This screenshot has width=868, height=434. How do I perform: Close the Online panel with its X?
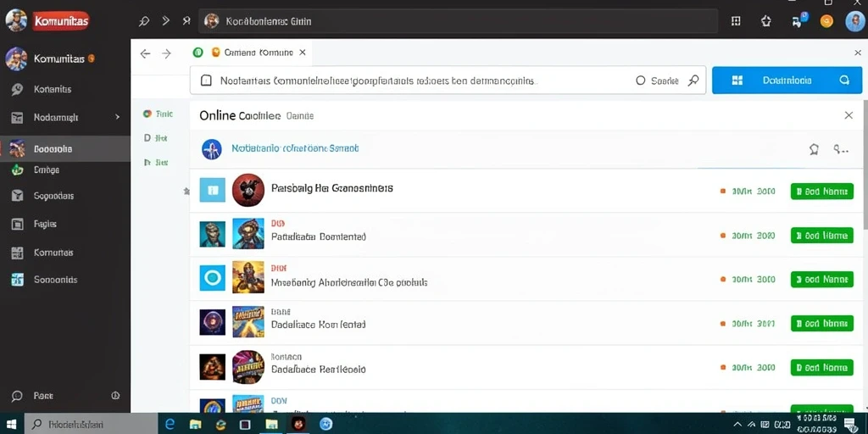848,115
